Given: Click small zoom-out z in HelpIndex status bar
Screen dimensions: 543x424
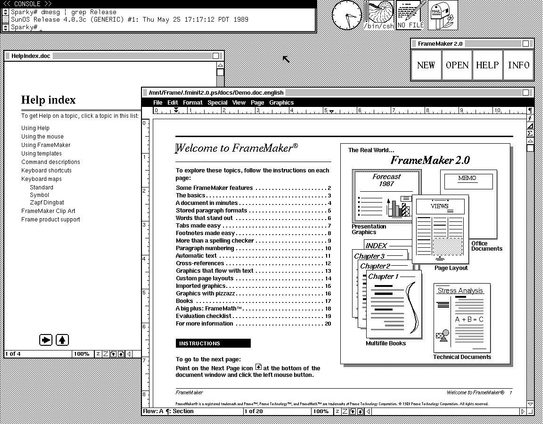Looking at the screenshot, I should [98, 354].
